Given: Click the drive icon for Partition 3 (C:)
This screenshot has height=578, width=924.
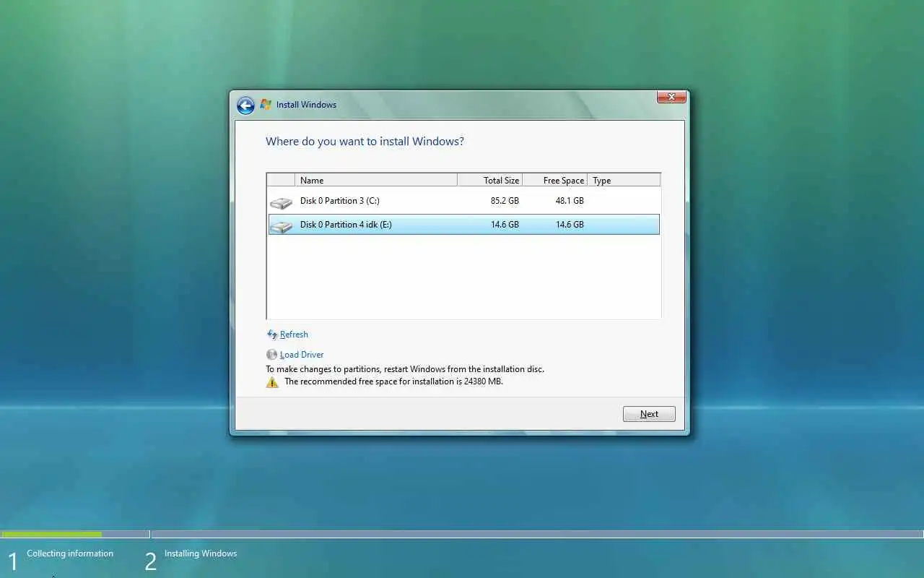Looking at the screenshot, I should [x=281, y=202].
